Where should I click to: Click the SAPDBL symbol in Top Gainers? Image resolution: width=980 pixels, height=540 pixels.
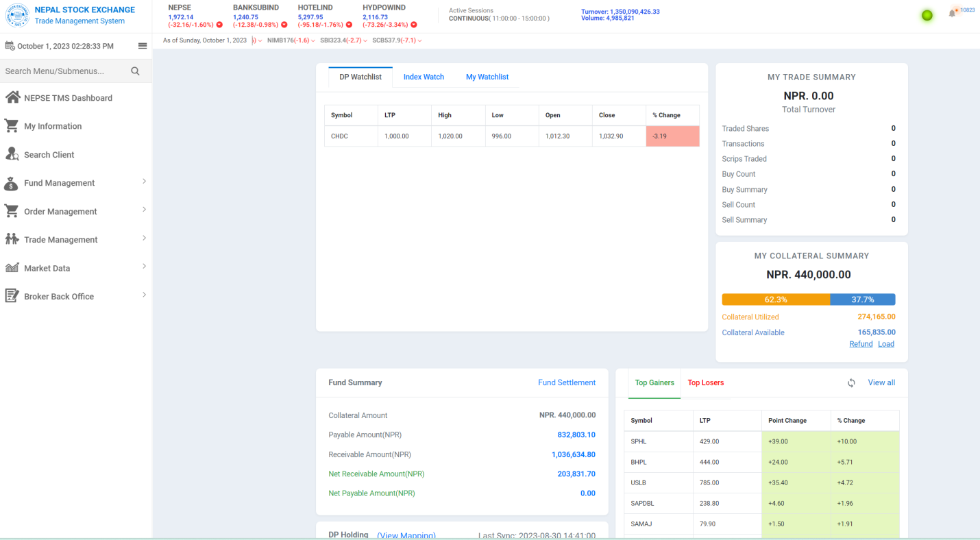(x=643, y=503)
